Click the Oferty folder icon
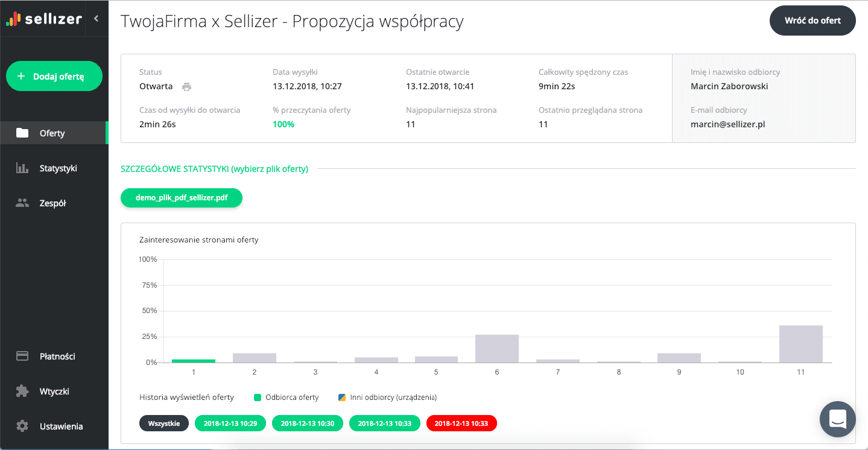This screenshot has width=868, height=450. [x=22, y=133]
